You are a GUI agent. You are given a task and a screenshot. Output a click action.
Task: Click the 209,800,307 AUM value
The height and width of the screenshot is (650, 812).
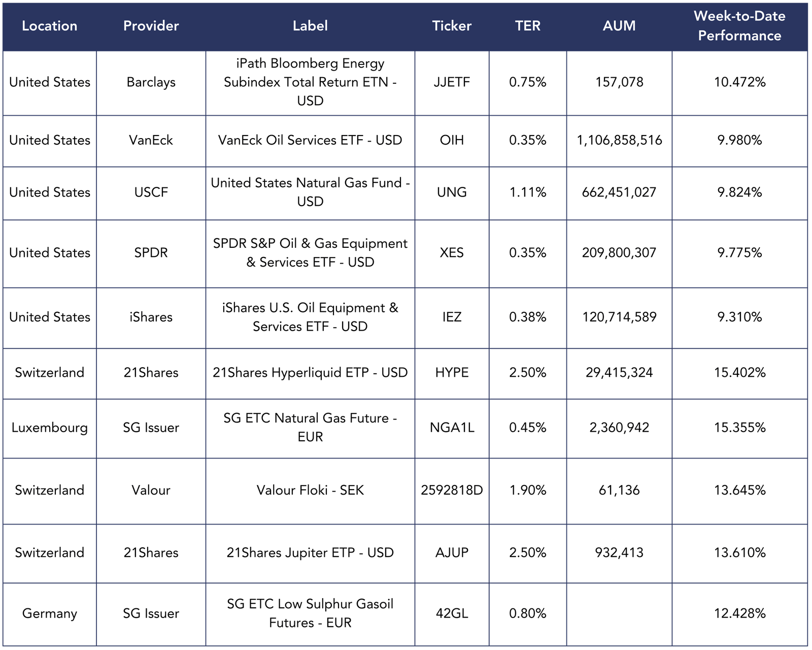pyautogui.click(x=619, y=253)
